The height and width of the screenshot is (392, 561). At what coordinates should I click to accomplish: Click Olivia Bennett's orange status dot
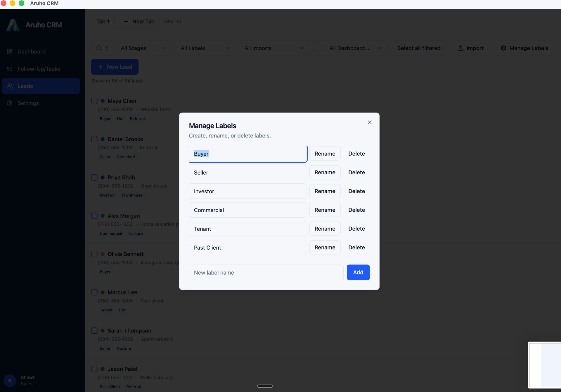[x=103, y=254]
